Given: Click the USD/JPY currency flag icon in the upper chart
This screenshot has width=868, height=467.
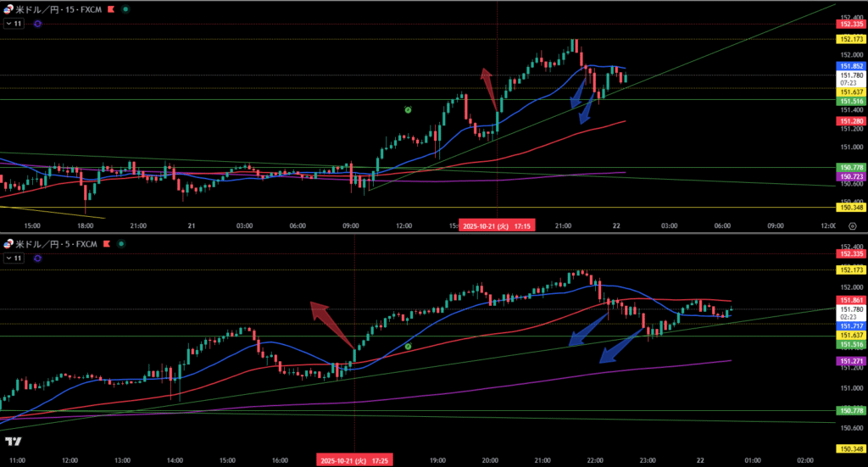Looking at the screenshot, I should tap(8, 8).
